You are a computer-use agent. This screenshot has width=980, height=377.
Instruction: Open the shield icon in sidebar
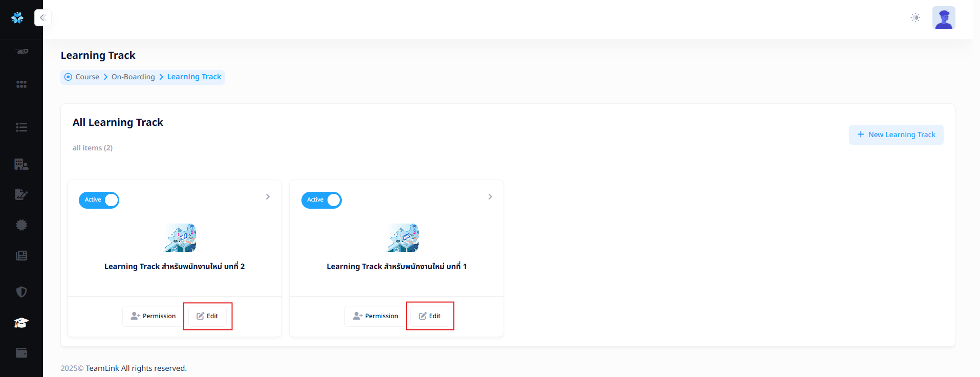tap(21, 292)
